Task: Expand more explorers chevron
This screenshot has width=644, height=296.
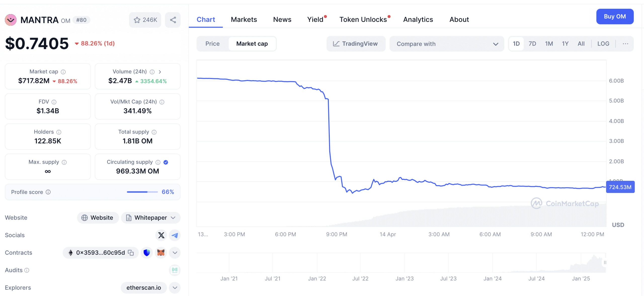Action: (x=175, y=288)
